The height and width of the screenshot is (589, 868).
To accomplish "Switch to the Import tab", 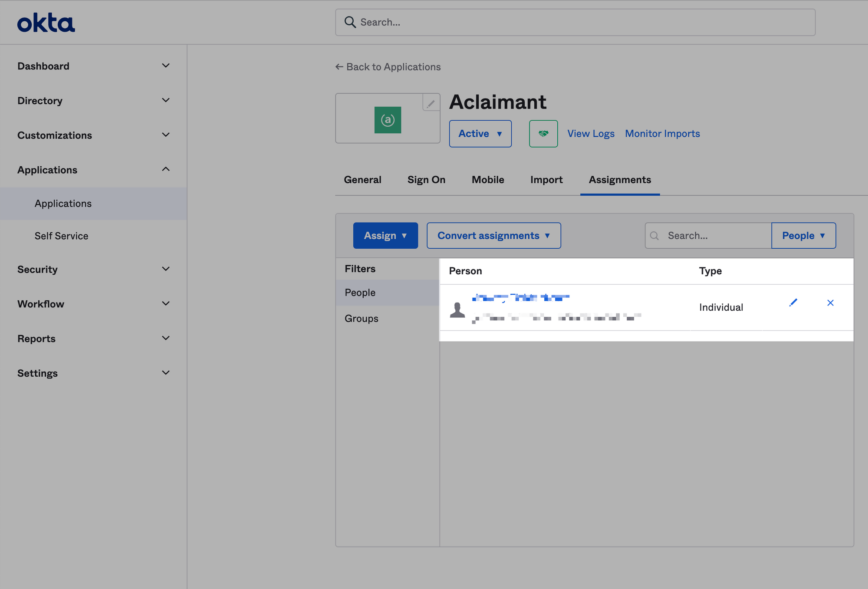I will pyautogui.click(x=546, y=180).
